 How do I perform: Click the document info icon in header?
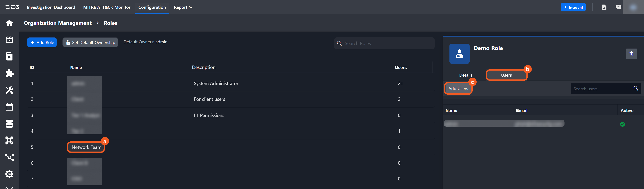tap(604, 7)
